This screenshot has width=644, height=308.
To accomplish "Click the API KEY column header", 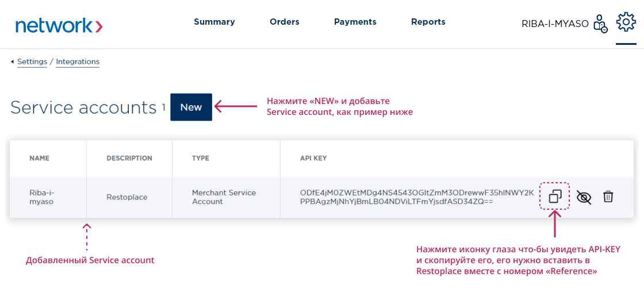I will click(313, 158).
